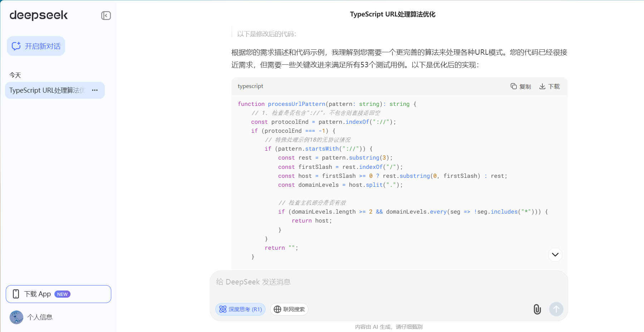644x332 pixels.
Task: Collapse the sidebar with the panel icon
Action: (x=106, y=15)
